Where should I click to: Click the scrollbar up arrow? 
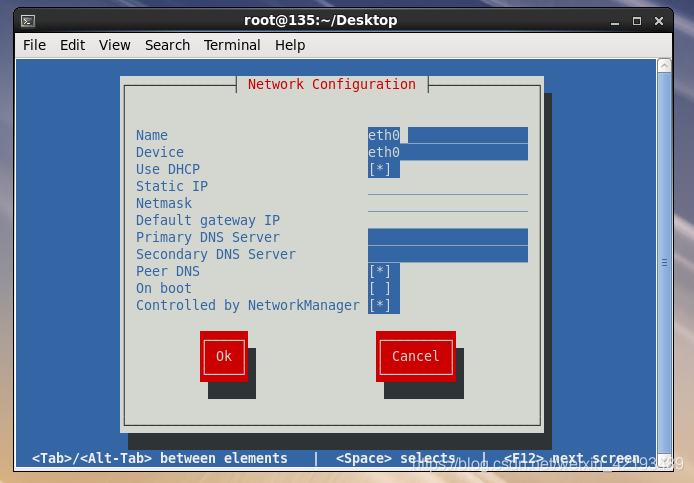tap(664, 66)
